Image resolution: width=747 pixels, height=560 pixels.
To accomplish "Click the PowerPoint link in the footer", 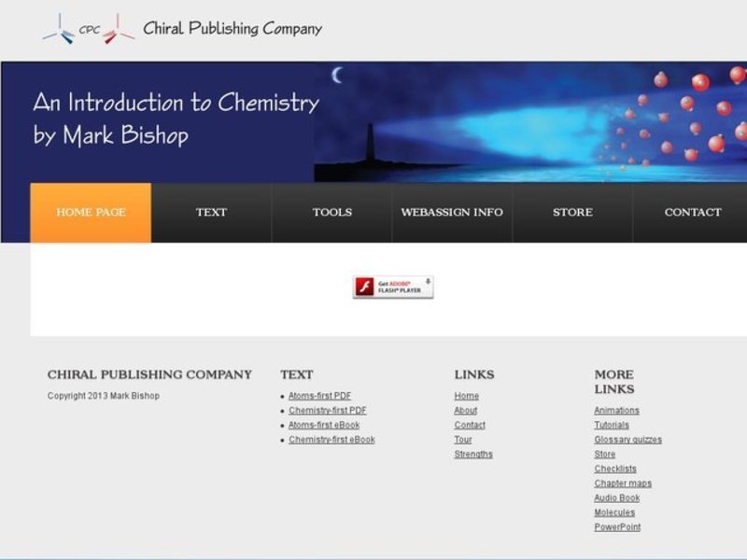I will click(x=617, y=527).
